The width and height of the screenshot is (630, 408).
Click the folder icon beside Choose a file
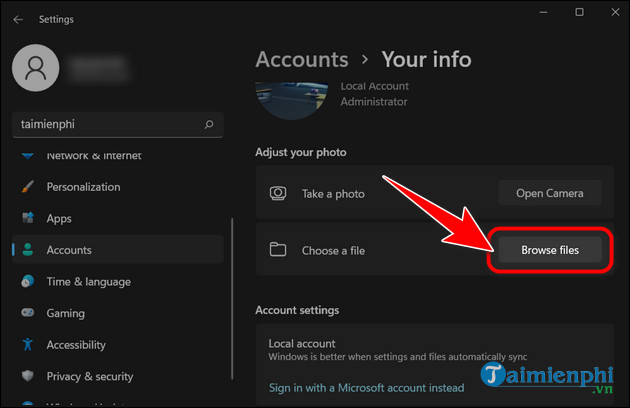pos(278,250)
